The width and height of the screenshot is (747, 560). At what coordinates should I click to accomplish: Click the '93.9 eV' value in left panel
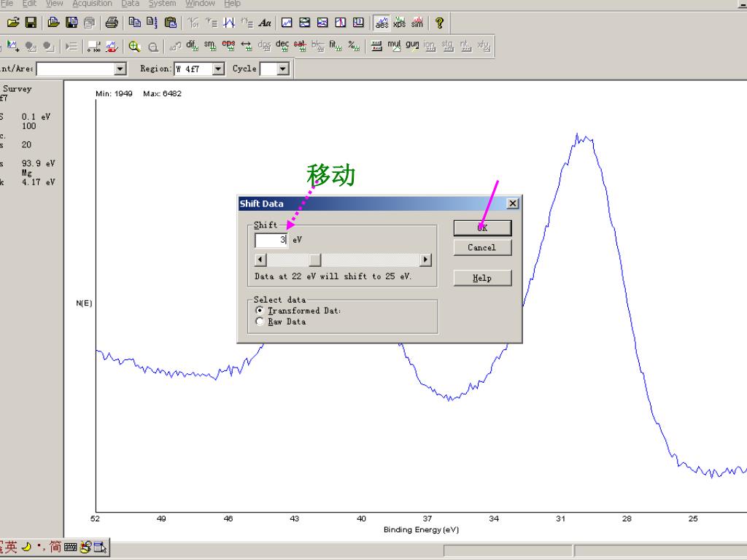pos(38,163)
